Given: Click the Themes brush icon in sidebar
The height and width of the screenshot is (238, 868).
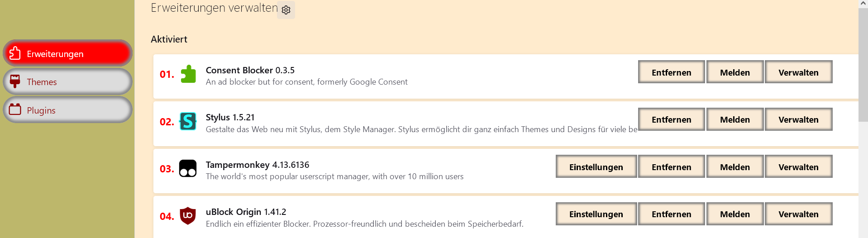Looking at the screenshot, I should pyautogui.click(x=15, y=81).
